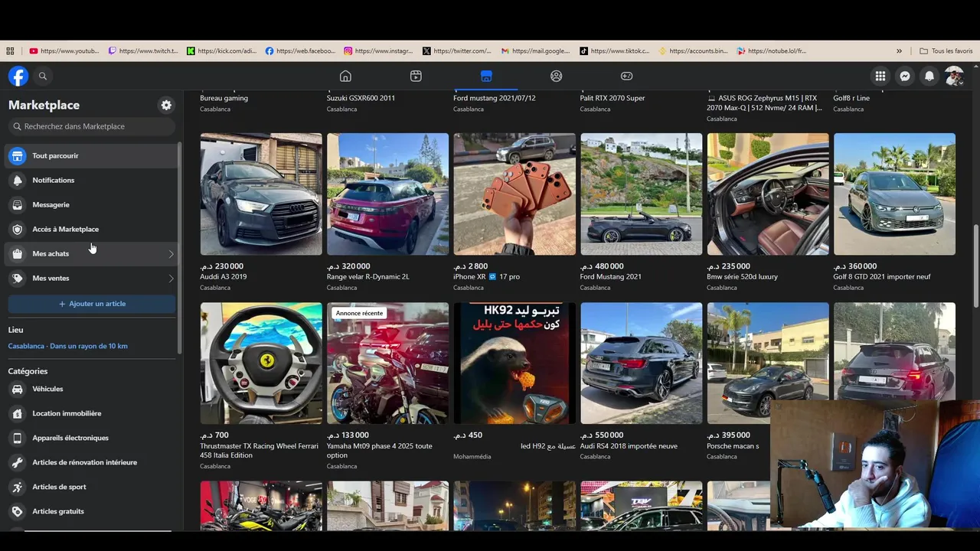The height and width of the screenshot is (551, 980).
Task: Open Accès à Marketplace entry
Action: pyautogui.click(x=92, y=229)
